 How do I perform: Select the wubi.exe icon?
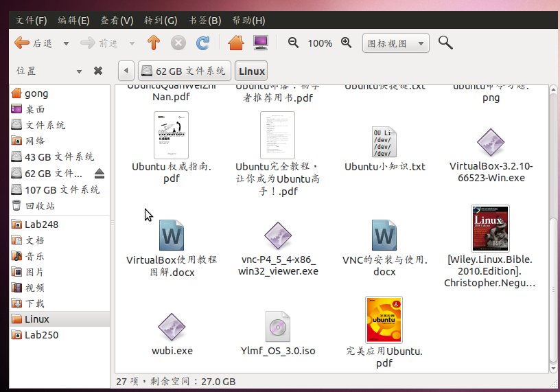pos(172,327)
